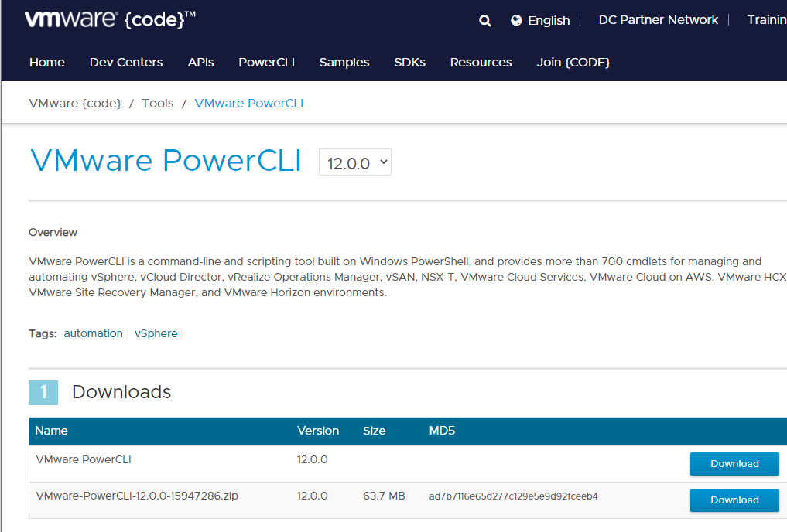This screenshot has width=787, height=532.
Task: Click the 63.7 MB size cell
Action: [x=384, y=496]
